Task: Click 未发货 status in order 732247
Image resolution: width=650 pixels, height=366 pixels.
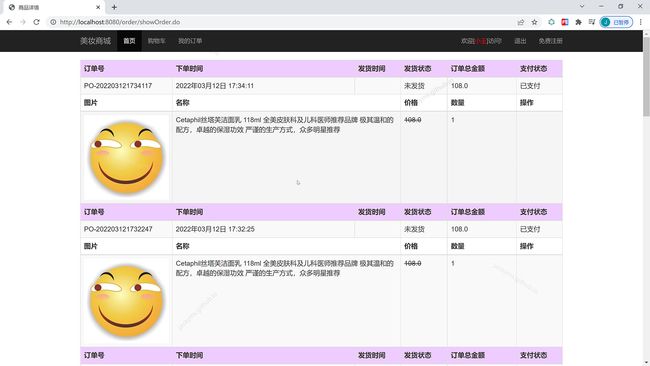Action: click(414, 229)
